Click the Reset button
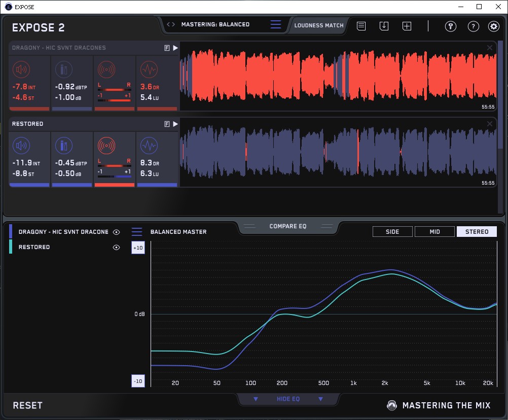Image resolution: width=508 pixels, height=420 pixels. [27, 405]
